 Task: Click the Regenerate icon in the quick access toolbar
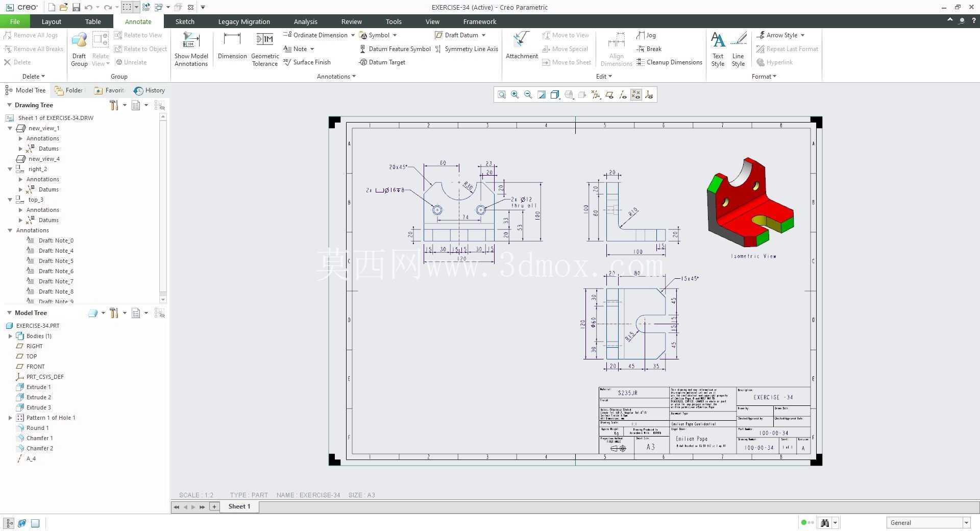coord(146,7)
